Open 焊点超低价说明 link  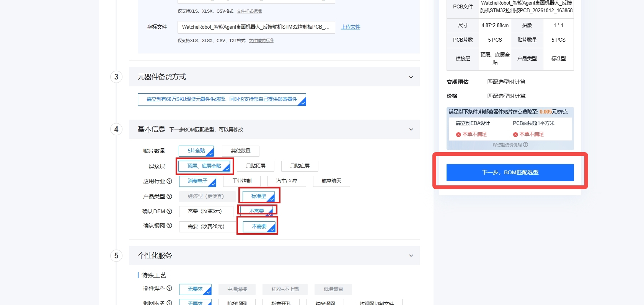pos(507,145)
